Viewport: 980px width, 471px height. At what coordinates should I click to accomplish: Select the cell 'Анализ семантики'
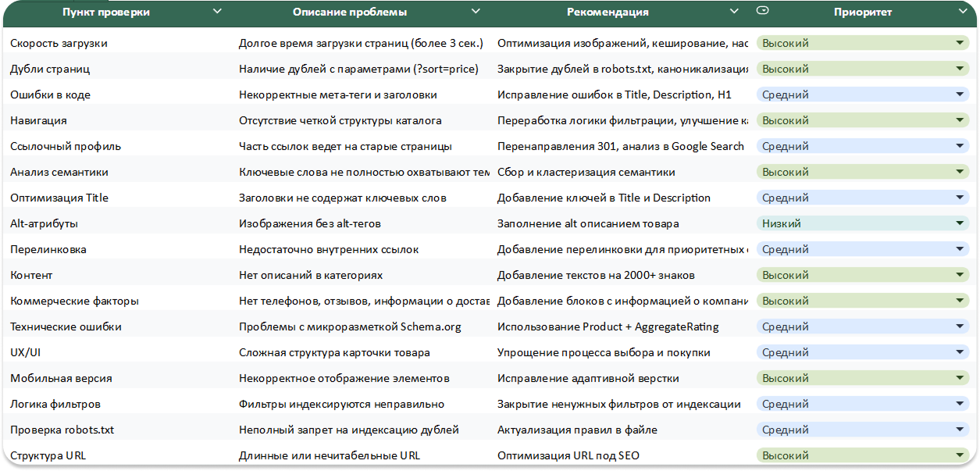click(x=59, y=172)
